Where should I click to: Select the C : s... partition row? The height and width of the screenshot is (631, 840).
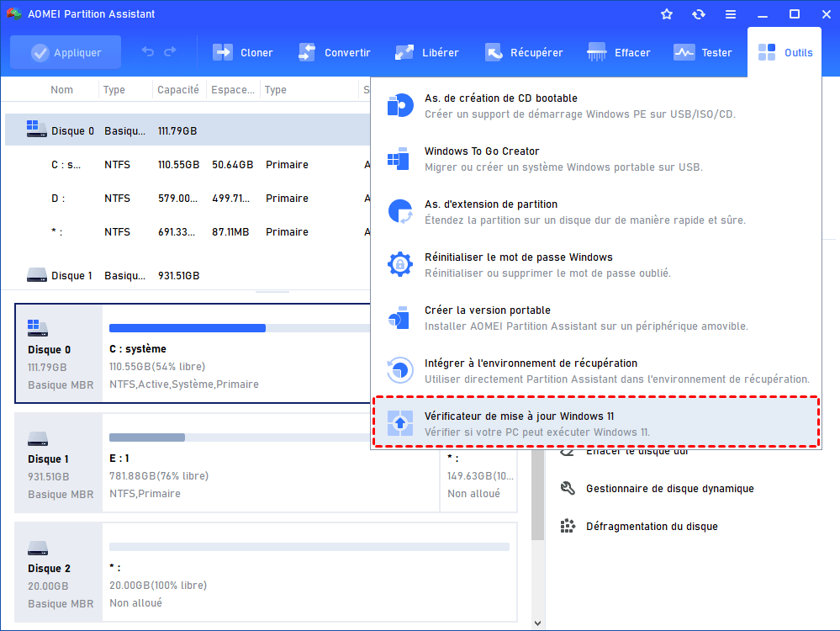click(188, 165)
